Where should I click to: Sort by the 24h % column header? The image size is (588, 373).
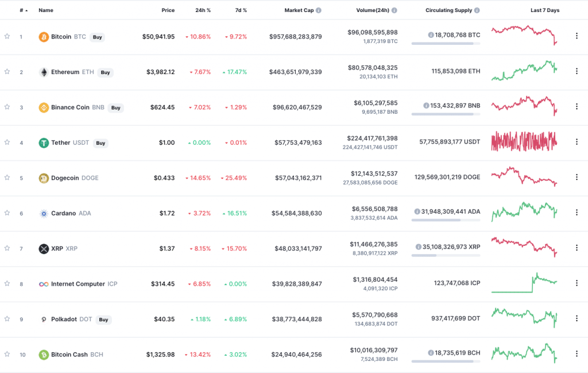coord(203,10)
